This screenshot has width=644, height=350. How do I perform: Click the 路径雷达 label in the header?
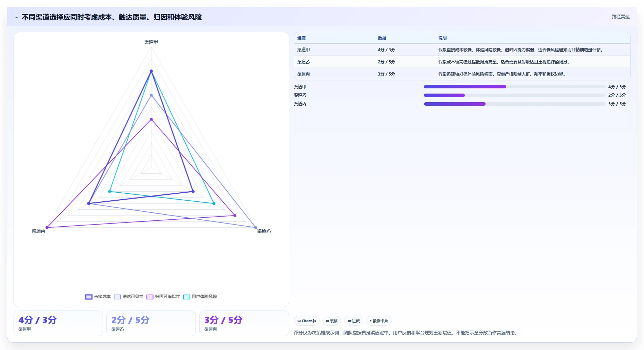(x=620, y=17)
